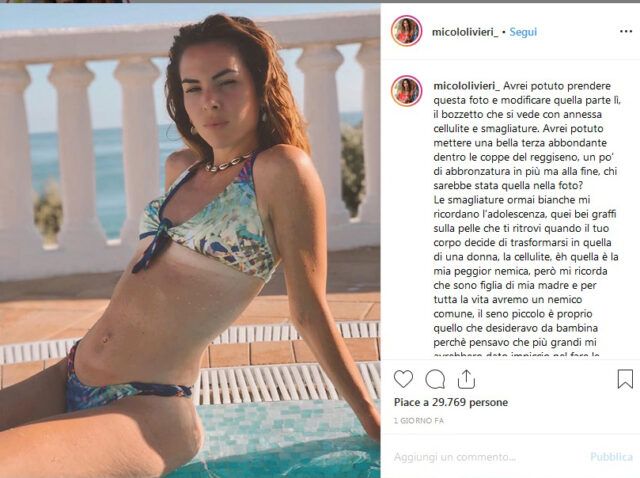Submit the comment with the Pubblica button

click(x=611, y=457)
